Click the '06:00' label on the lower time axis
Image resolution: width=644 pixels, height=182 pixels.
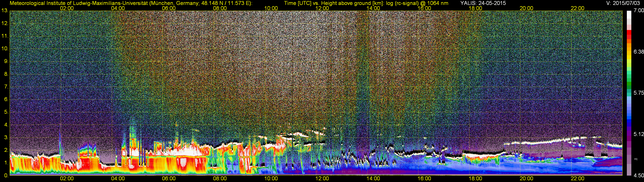point(169,179)
